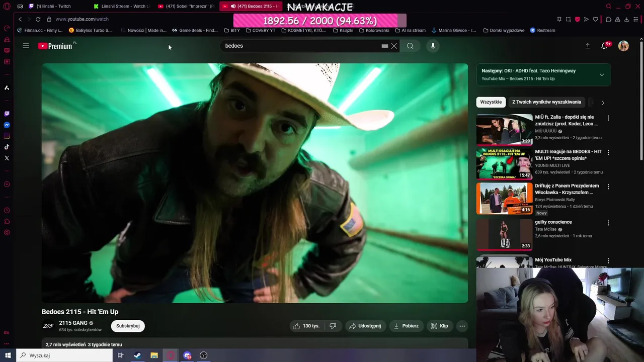The height and width of the screenshot is (362, 644).
Task: Click the Subskrybuj button
Action: [x=128, y=326]
